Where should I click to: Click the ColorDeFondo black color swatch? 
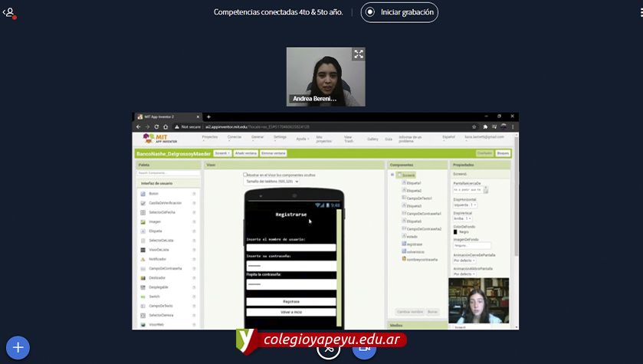(x=455, y=231)
